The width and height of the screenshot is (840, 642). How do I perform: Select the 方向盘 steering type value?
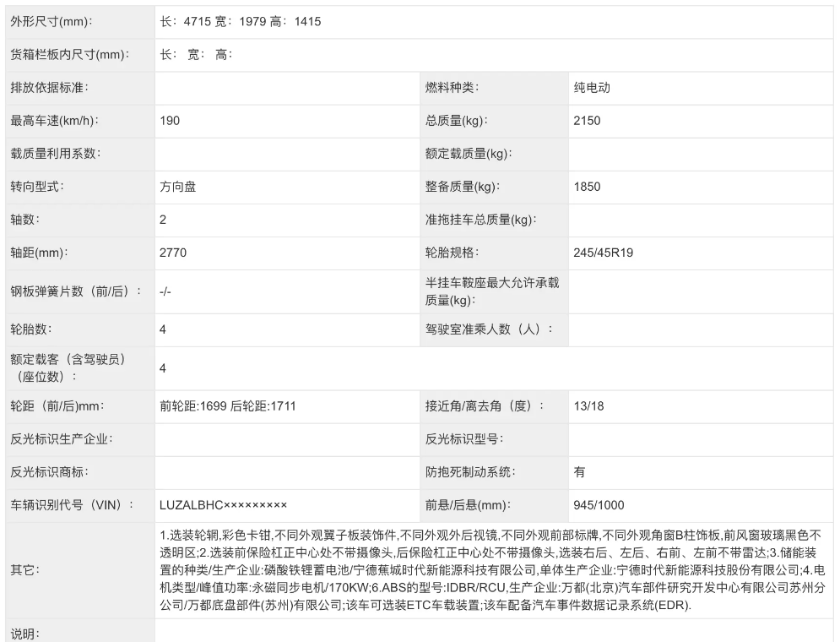tap(177, 187)
